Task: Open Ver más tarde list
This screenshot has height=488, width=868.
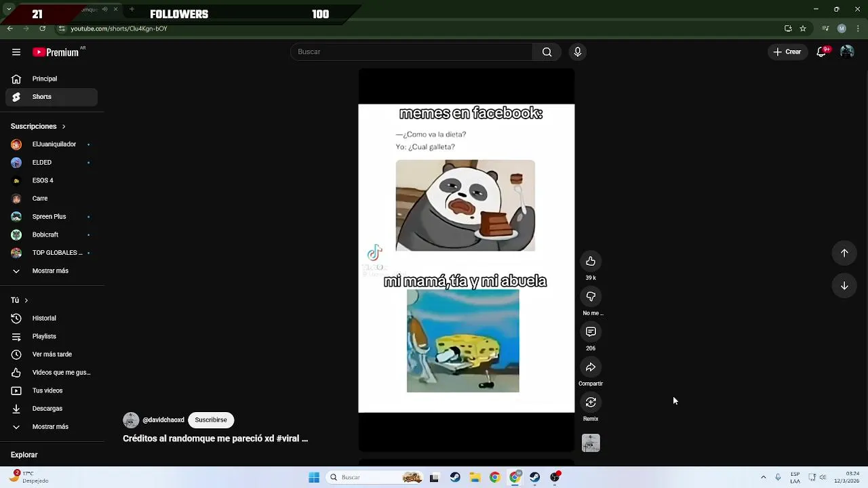Action: [52, 354]
